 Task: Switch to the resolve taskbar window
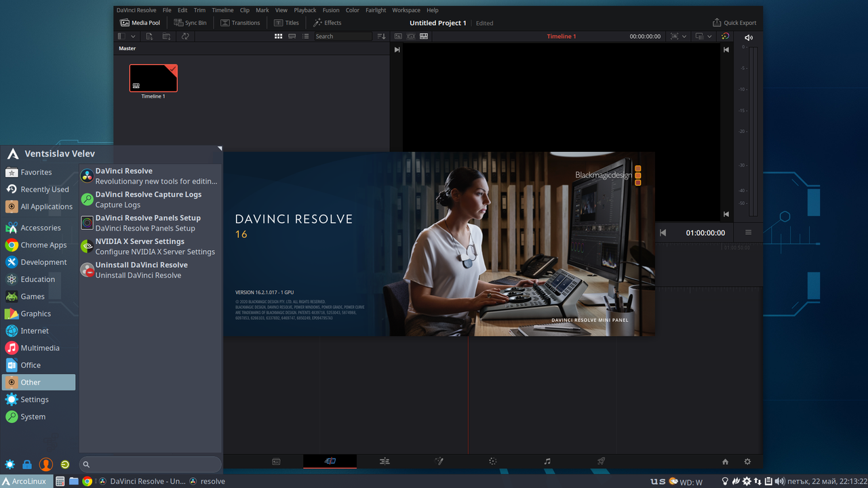pos(208,481)
